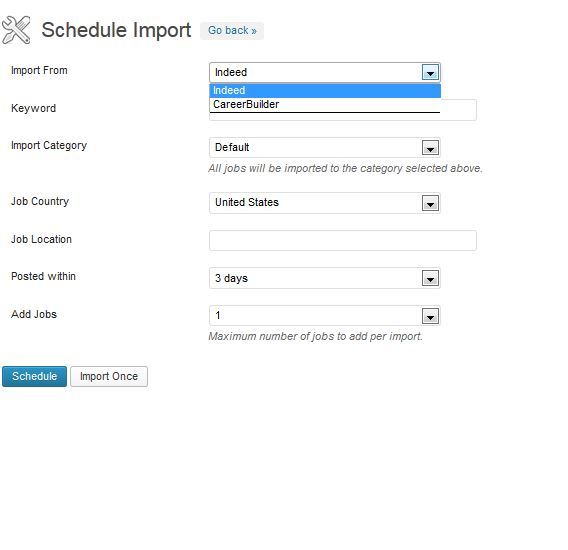The image size is (568, 550).
Task: Collapse the Import From combo box
Action: [x=325, y=72]
